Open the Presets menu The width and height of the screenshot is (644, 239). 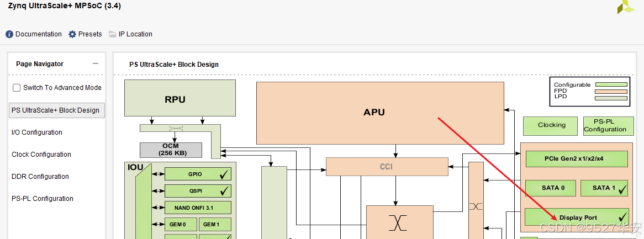click(90, 34)
